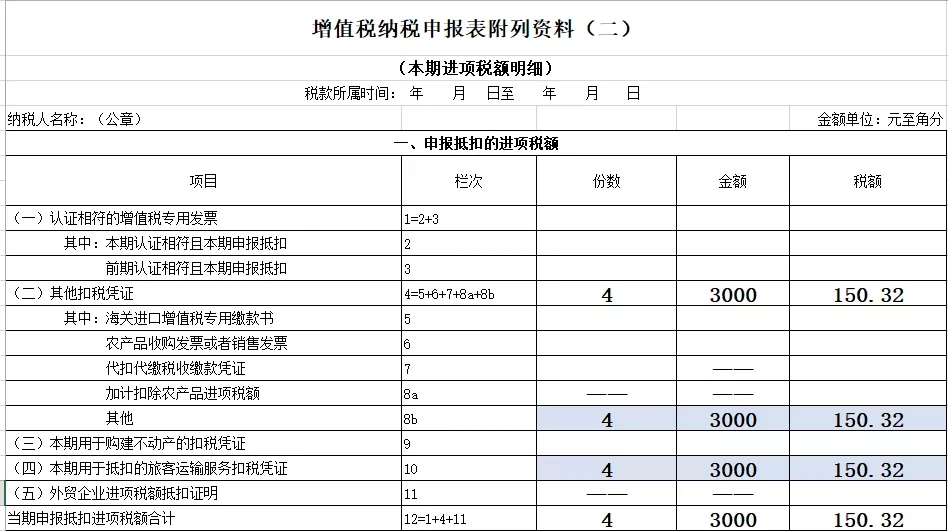Click 金额 3000 in row 10
Viewport: 948px width, 531px height.
733,468
